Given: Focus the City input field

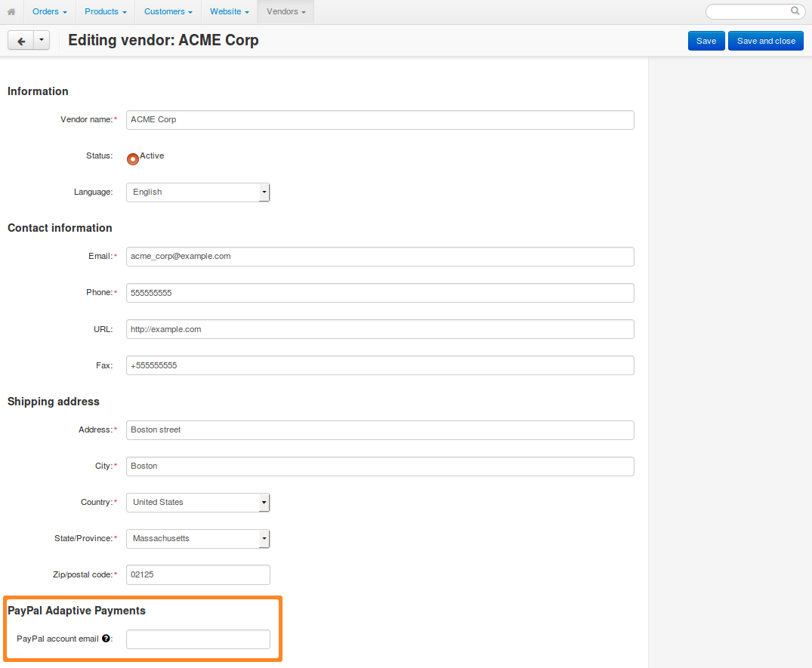Looking at the screenshot, I should click(x=380, y=466).
